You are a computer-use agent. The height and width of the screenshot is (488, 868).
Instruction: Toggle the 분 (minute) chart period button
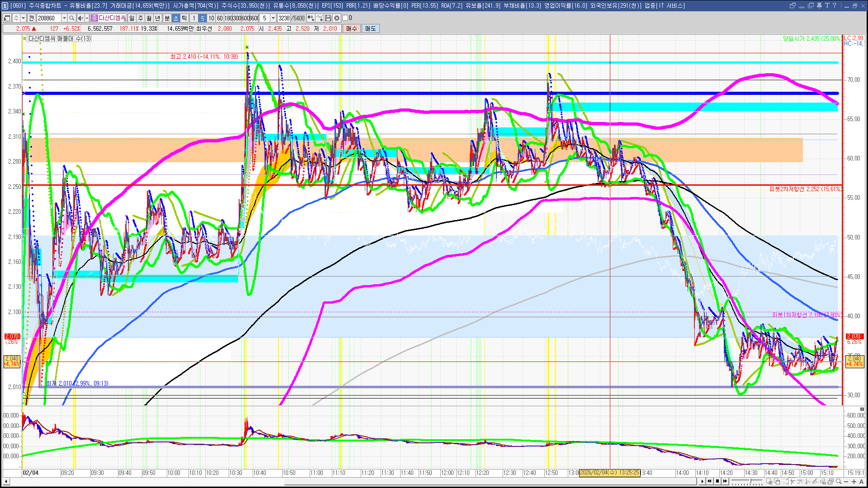167,18
